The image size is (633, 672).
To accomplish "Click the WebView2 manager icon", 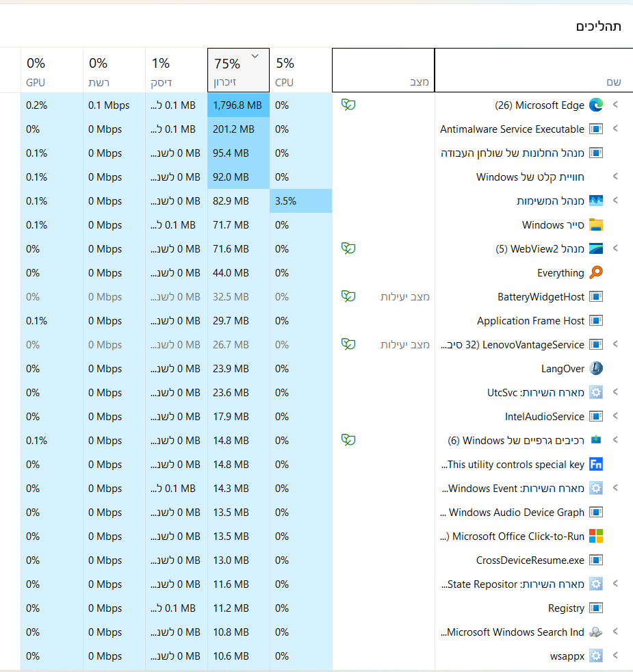I will point(595,248).
